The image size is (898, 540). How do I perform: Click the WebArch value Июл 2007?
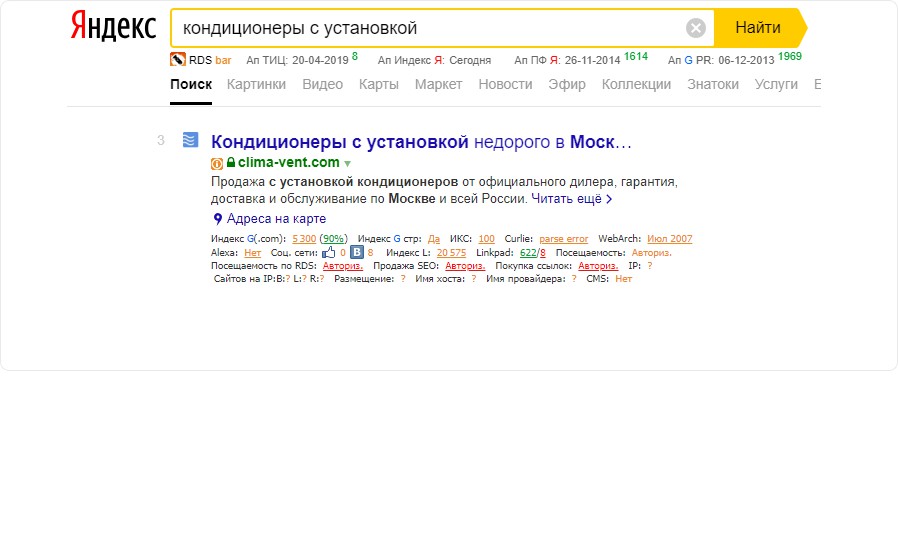pos(669,239)
